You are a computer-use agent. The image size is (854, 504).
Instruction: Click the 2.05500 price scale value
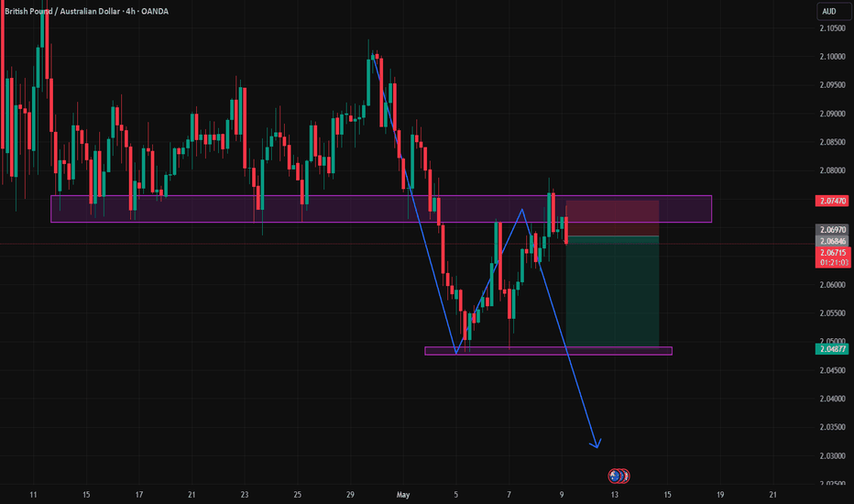[x=833, y=313]
